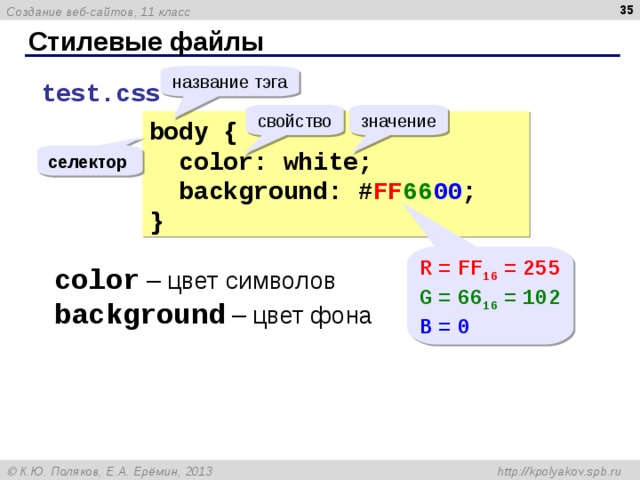Image resolution: width=640 pixels, height=480 pixels.
Task: Click the text "цвет фона"
Action: pyautogui.click(x=312, y=316)
